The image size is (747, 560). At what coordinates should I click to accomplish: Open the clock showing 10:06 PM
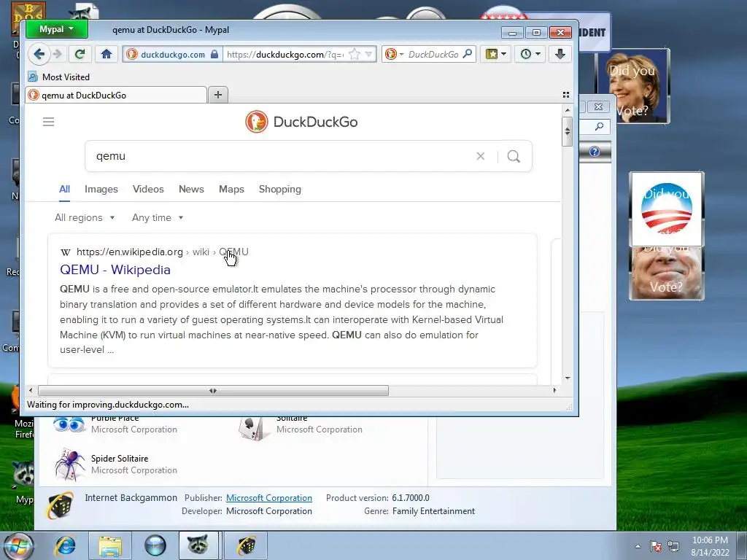tap(710, 546)
